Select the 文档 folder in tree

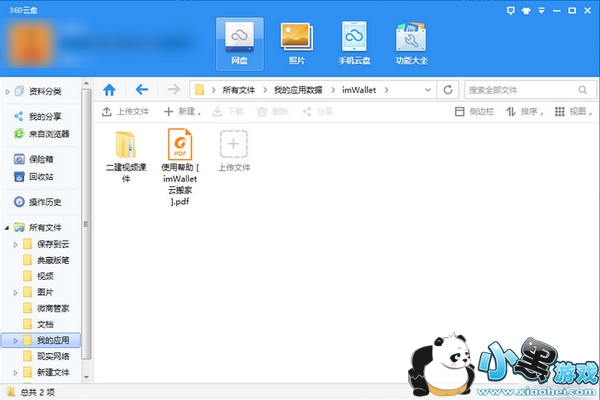(45, 324)
